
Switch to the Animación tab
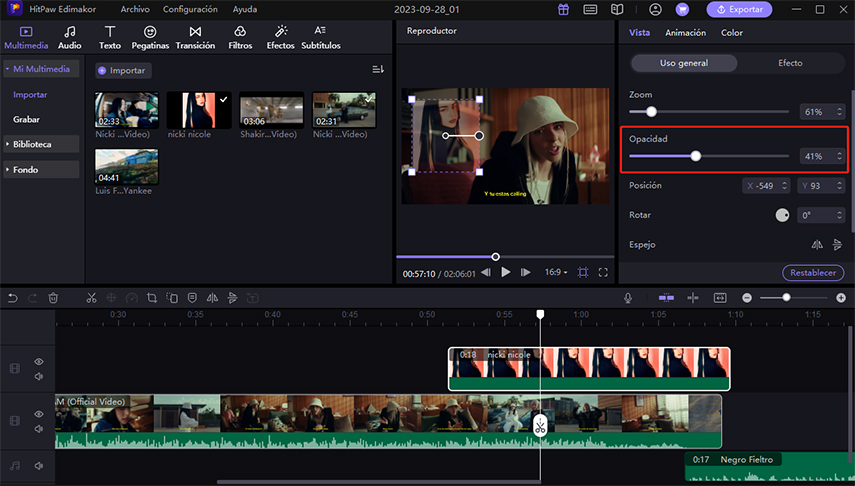pos(685,33)
